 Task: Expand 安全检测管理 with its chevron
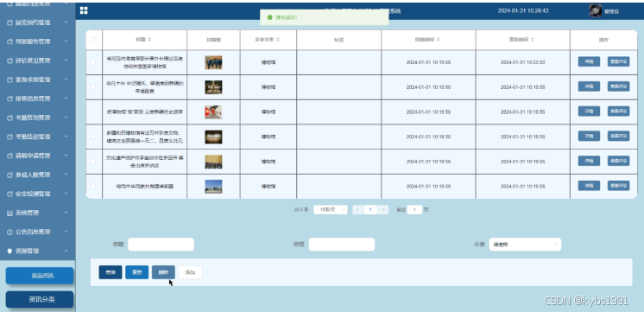[66, 194]
